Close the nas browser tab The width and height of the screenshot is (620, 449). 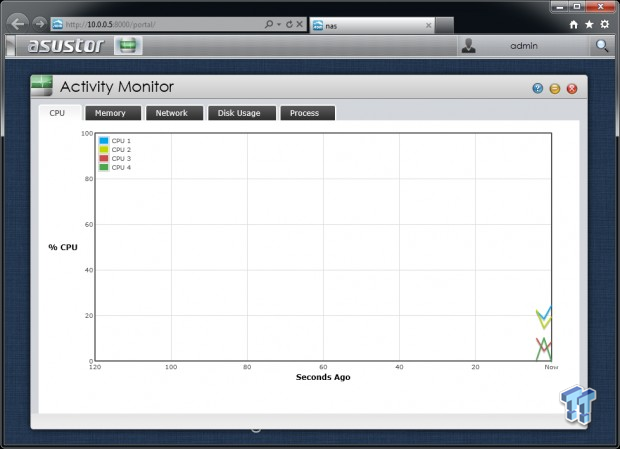[428, 26]
